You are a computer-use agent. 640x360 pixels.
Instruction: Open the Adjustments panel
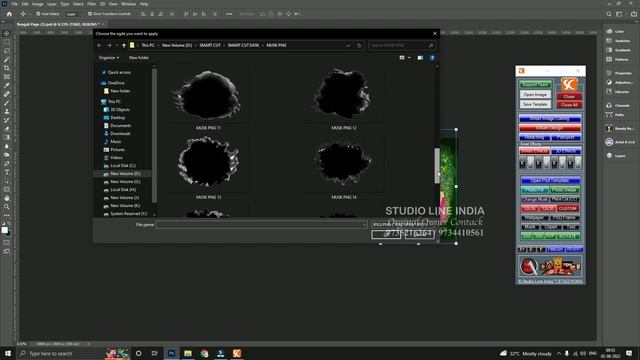point(619,82)
